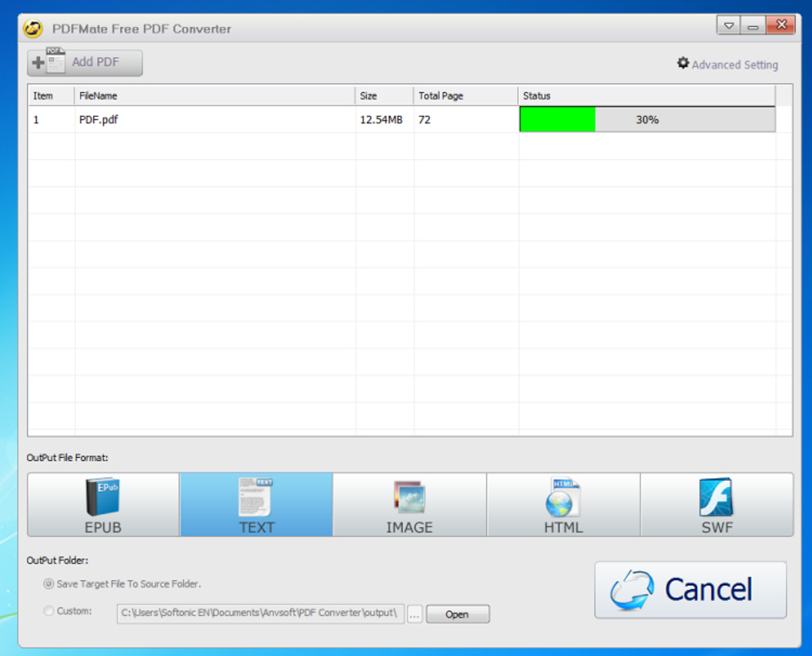Click item number 1 cell
The height and width of the screenshot is (656, 812).
pos(51,119)
